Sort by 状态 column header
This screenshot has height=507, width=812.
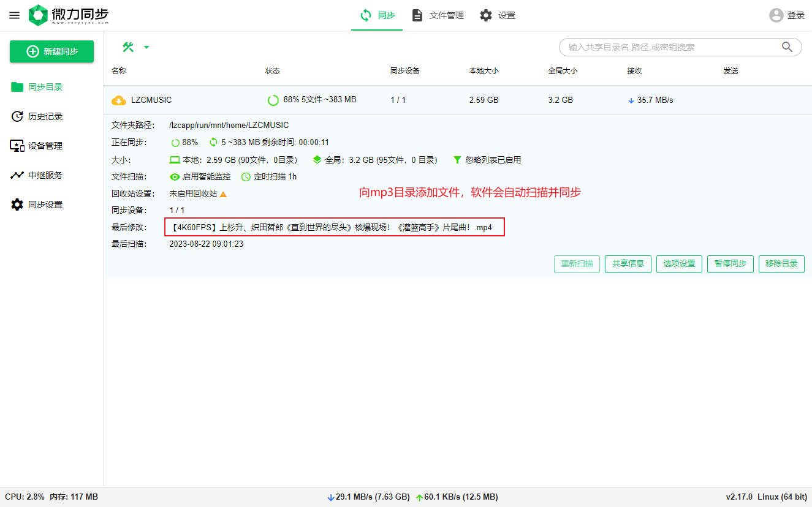(x=272, y=71)
